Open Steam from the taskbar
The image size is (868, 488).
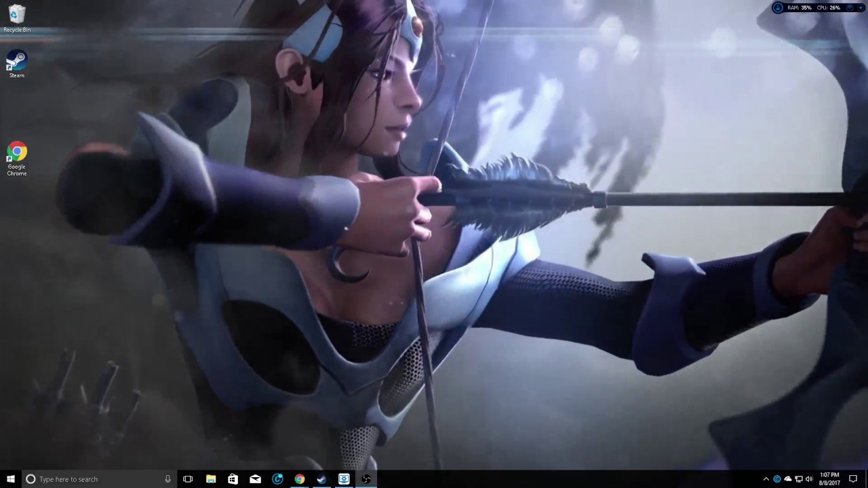tap(321, 479)
